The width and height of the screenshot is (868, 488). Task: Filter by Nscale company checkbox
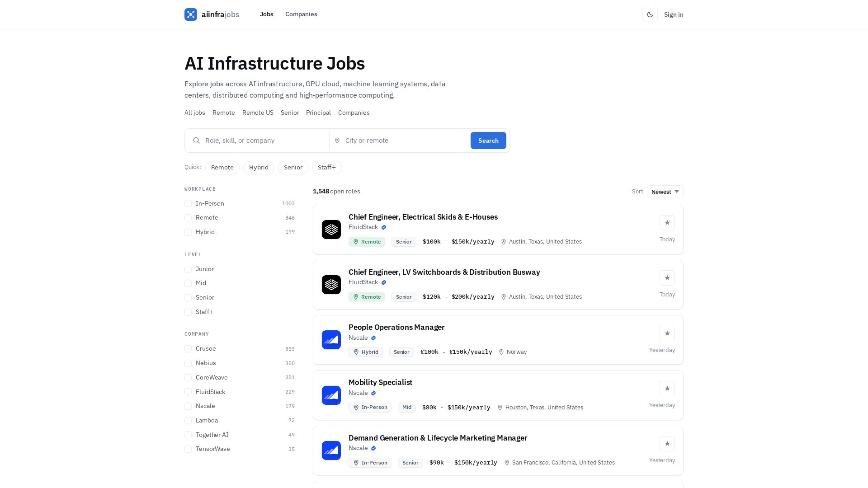[x=188, y=406]
